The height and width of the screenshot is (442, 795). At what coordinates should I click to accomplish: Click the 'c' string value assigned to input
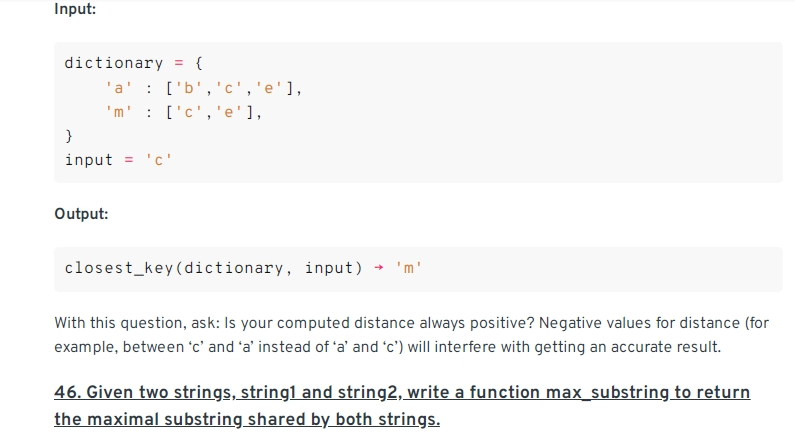click(159, 160)
